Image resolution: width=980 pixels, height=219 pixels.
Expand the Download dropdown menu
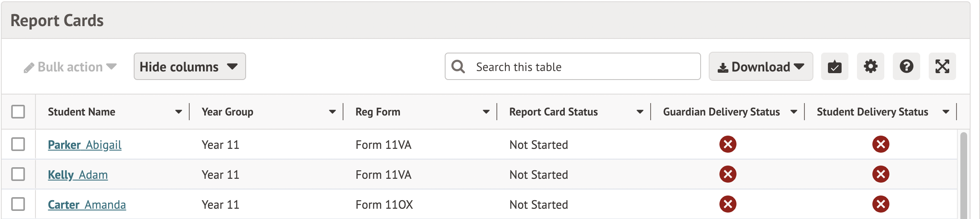point(760,67)
